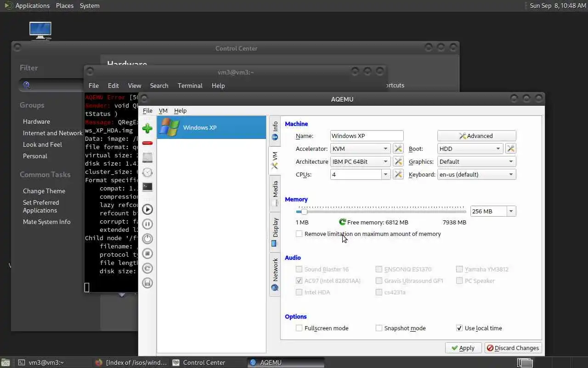Open Architecture settings wrench icon
This screenshot has width=588, height=368.
[398, 161]
